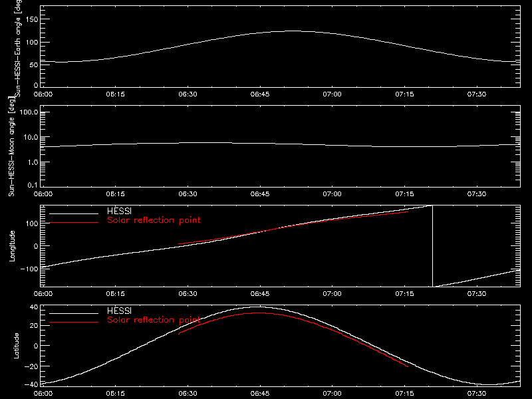Select the Latitude axis label
Viewport: 532px width, 399px height.
pyautogui.click(x=16, y=346)
